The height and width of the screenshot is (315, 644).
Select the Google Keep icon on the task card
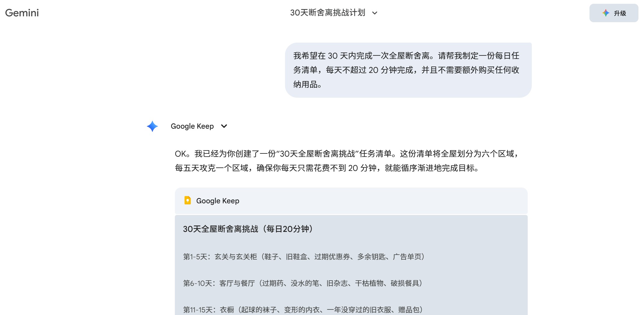click(x=188, y=201)
